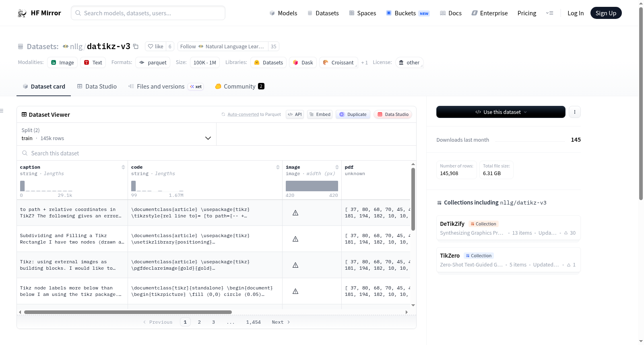Open Buckets in the top navigation
This screenshot has width=644, height=345.
408,13
